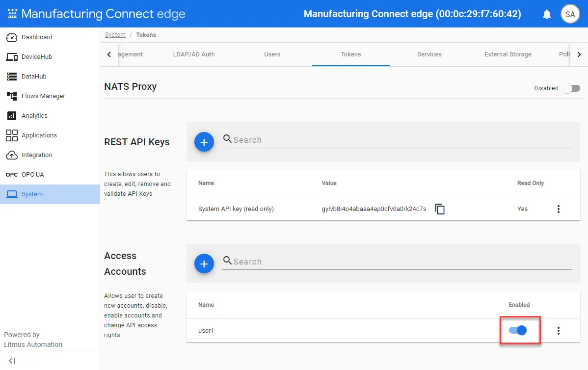Switch to the External Storage tab

click(508, 54)
